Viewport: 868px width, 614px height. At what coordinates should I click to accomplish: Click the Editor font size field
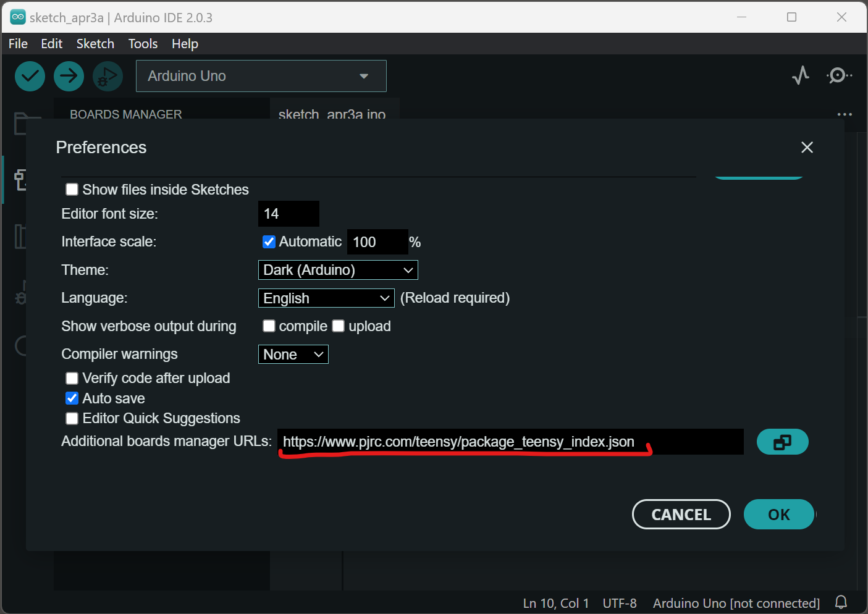(x=289, y=214)
